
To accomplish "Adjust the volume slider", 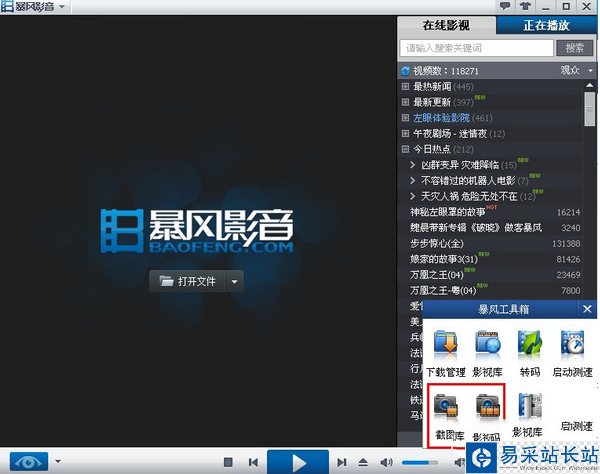I will pyautogui.click(x=419, y=463).
